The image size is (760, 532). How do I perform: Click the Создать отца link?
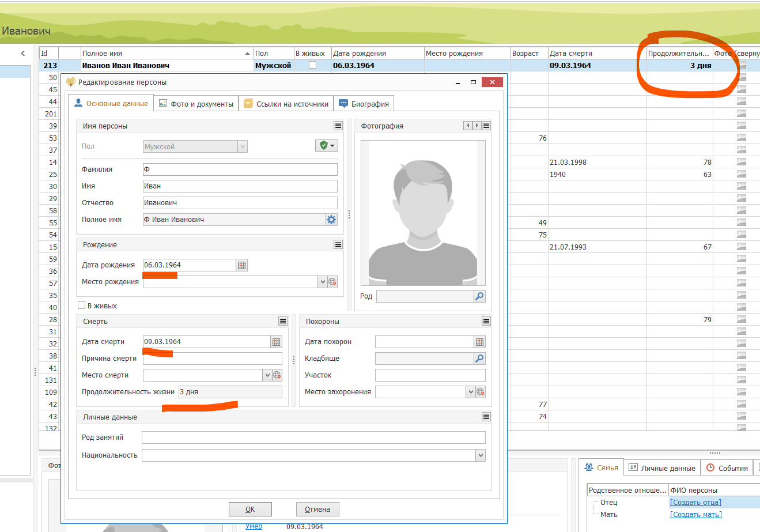tap(695, 503)
